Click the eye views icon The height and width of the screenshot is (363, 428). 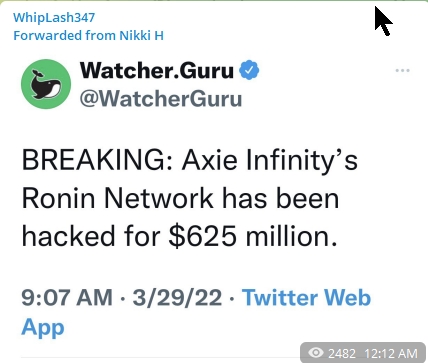(316, 352)
